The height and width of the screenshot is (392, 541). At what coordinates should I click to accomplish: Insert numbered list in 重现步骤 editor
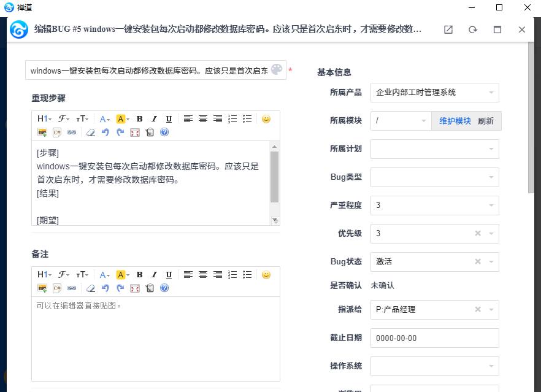(232, 119)
